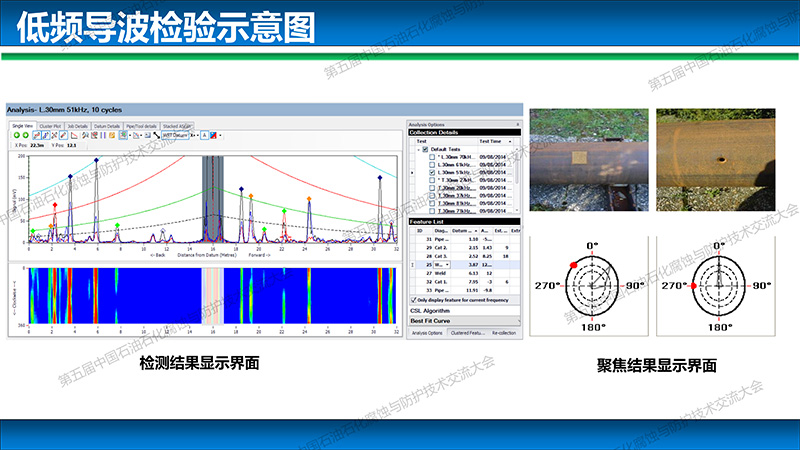The width and height of the screenshot is (800, 450).
Task: Collapse the Default Tests tree node
Action: tap(418, 149)
